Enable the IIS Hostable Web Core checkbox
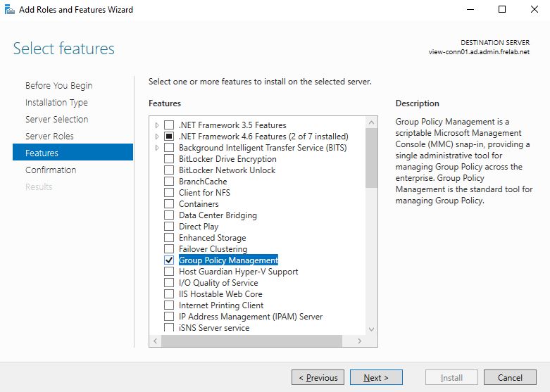Viewport: 550px width, 392px height. pos(169,294)
